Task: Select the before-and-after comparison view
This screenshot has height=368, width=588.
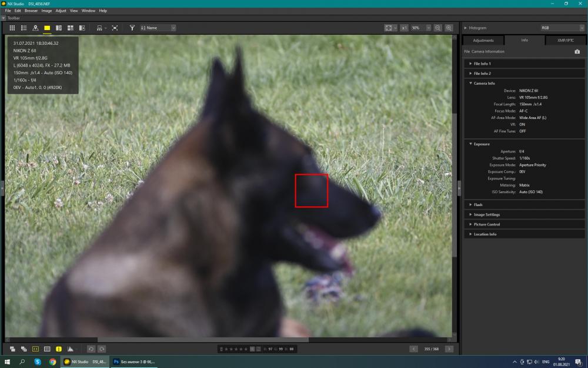Action: point(82,28)
